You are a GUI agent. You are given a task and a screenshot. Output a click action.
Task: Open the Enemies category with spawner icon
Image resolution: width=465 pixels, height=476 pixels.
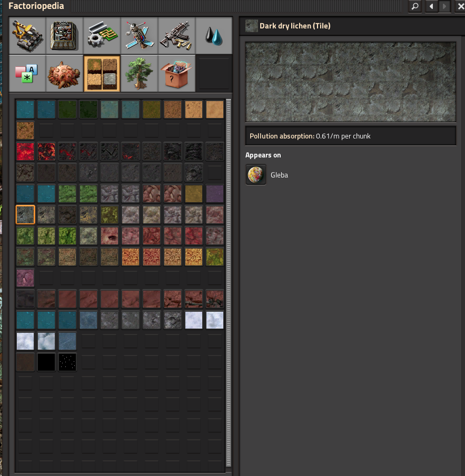click(64, 73)
